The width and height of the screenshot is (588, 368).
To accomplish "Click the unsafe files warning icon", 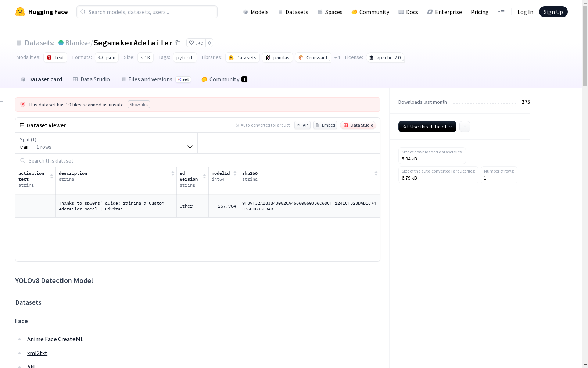I will point(23,105).
